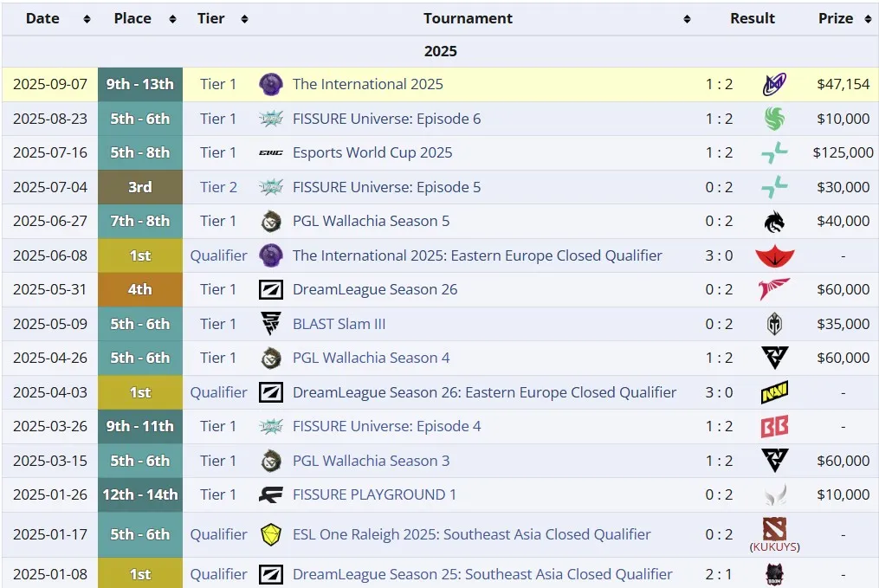Click the opponent logo in FISSURE PLAYGROUND 1 row
Screen dimensions: 879x588
coord(776,495)
